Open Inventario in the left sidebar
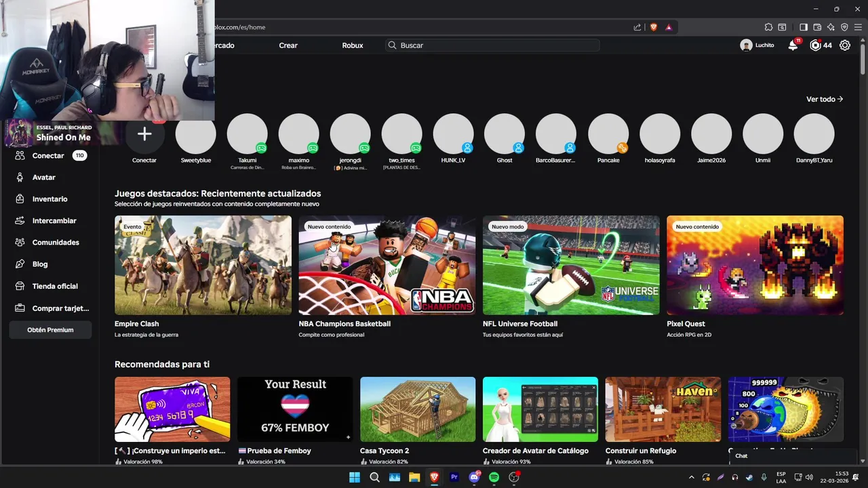868x488 pixels. (x=50, y=199)
